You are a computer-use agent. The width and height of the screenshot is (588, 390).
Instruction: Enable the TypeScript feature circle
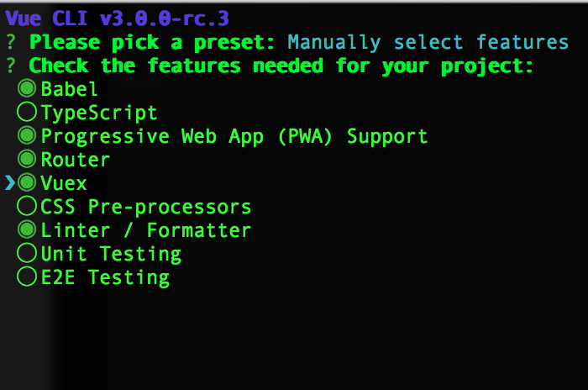coord(27,112)
